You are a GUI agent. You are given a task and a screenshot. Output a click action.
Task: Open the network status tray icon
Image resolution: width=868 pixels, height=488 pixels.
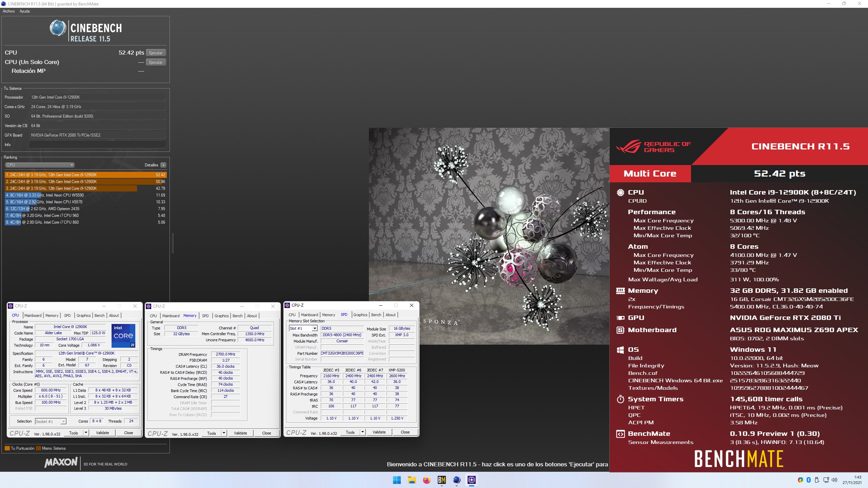826,480
